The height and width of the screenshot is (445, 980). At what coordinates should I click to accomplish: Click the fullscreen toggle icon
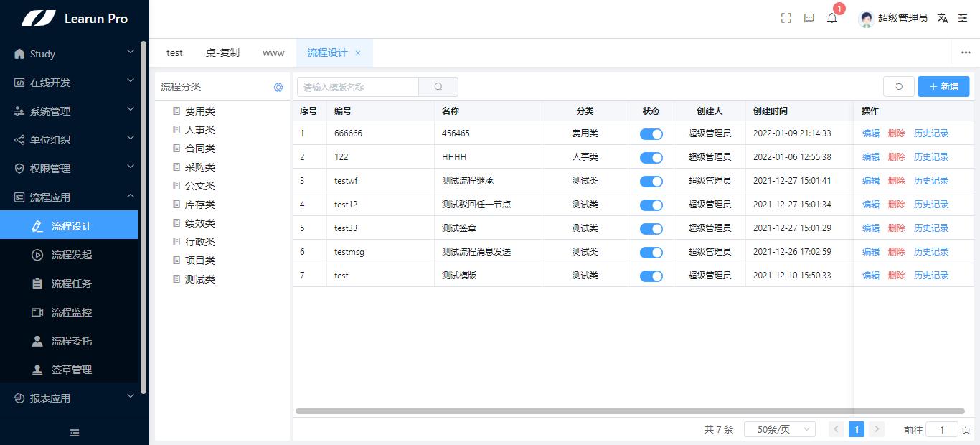(786, 18)
